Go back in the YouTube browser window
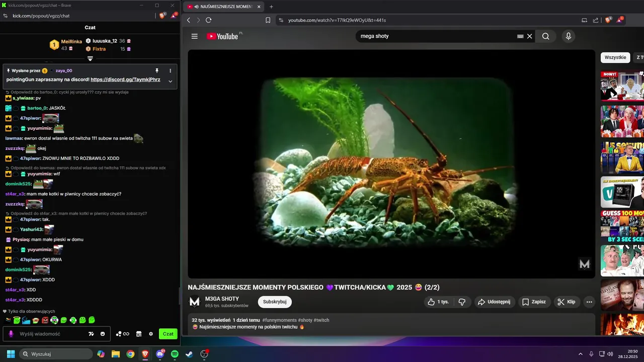This screenshot has height=362, width=644. (x=189, y=20)
